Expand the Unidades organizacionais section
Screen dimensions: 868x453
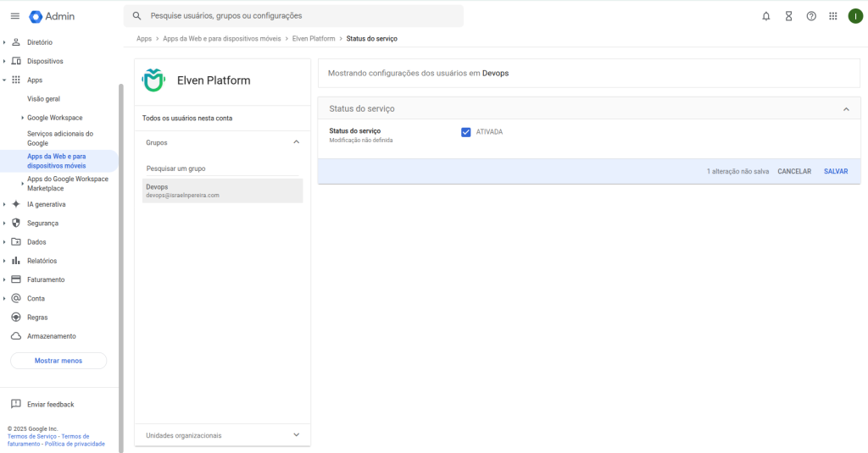[x=296, y=435]
